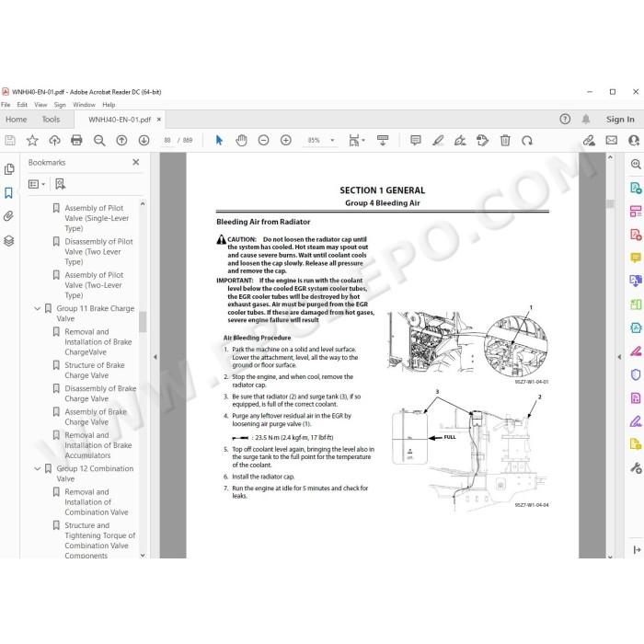
Task: Collapse Group 12 Combination Valve
Action: (38, 468)
